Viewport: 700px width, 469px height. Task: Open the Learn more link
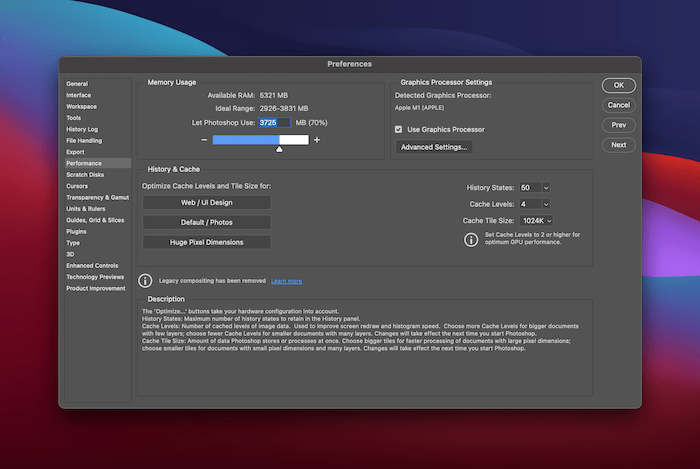(286, 282)
